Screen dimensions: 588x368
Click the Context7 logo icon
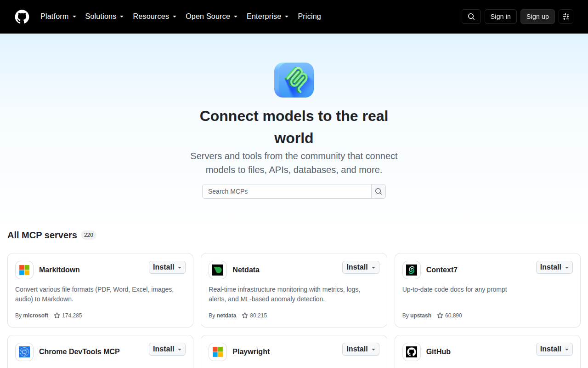coord(412,270)
